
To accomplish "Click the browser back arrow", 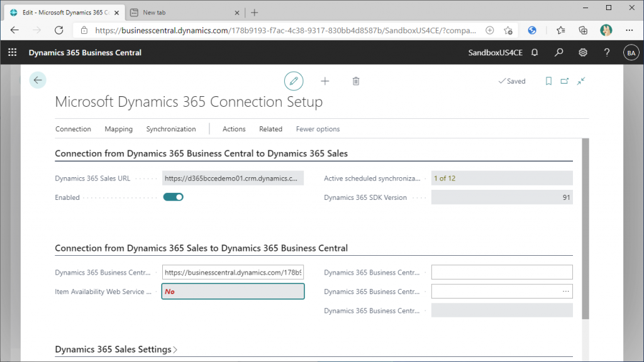I will click(x=15, y=30).
